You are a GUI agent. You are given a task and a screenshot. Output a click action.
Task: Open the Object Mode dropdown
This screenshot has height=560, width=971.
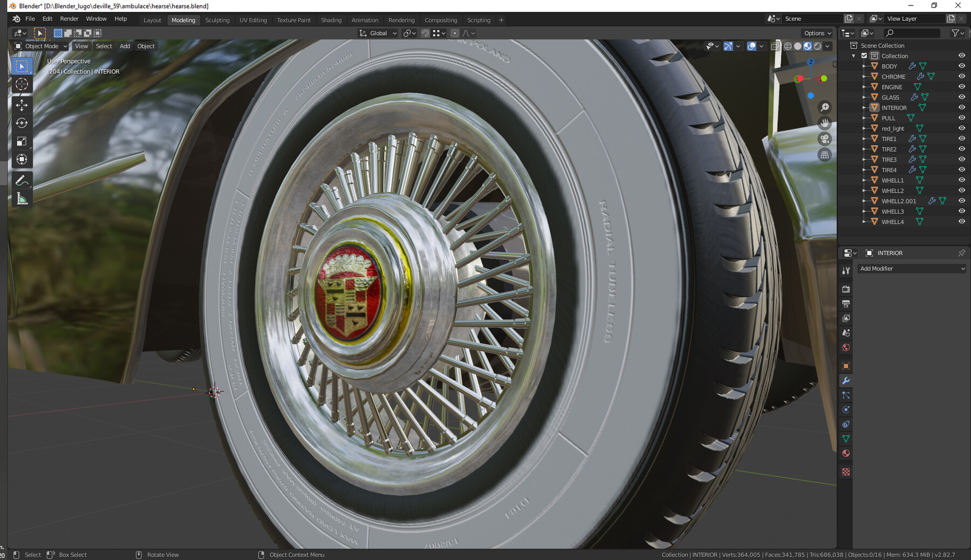[41, 46]
